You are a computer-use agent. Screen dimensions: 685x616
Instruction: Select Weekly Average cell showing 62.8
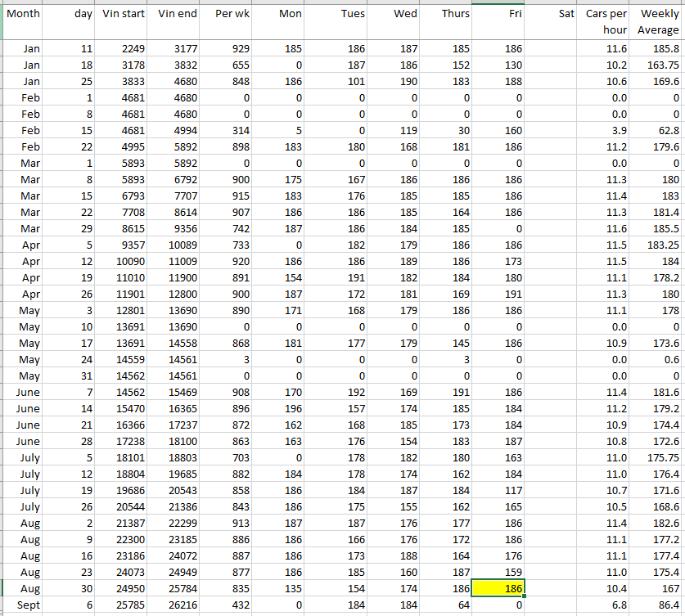[x=657, y=131]
